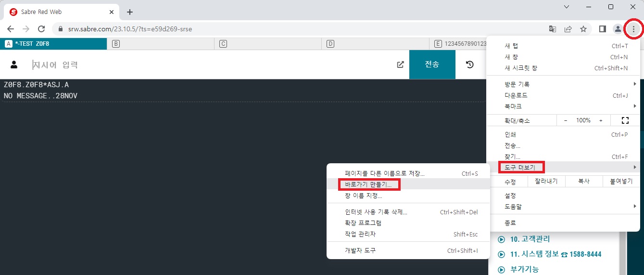The height and width of the screenshot is (275, 644).
Task: Click NO MESSAGE..28NOV response text
Action: [x=40, y=96]
